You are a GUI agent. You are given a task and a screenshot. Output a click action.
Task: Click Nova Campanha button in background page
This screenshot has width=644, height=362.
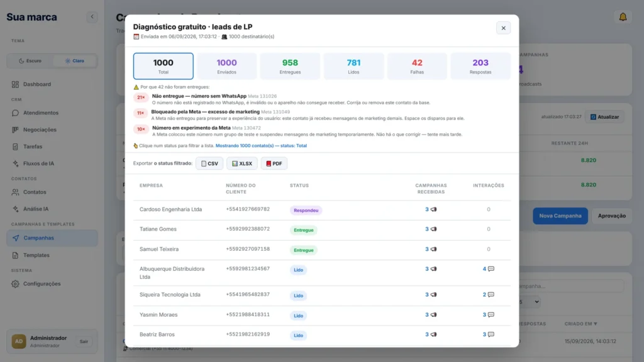coord(560,216)
